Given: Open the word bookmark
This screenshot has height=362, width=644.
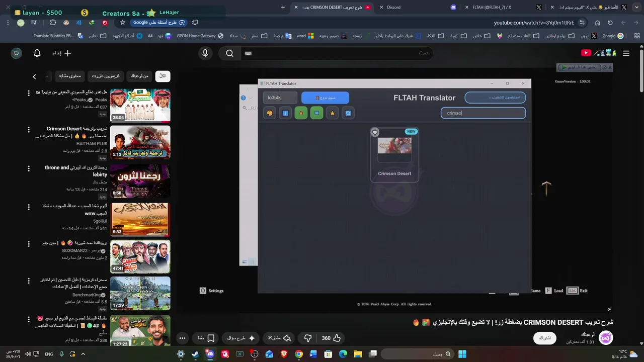Looking at the screenshot, I should point(305,36).
